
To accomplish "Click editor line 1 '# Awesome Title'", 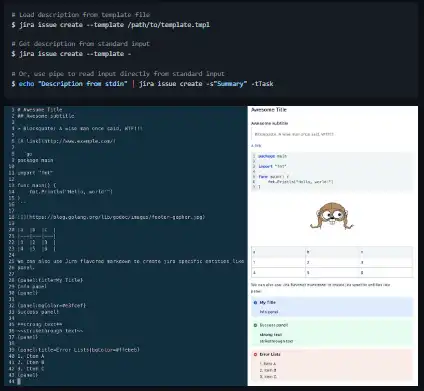I will pyautogui.click(x=40, y=110).
